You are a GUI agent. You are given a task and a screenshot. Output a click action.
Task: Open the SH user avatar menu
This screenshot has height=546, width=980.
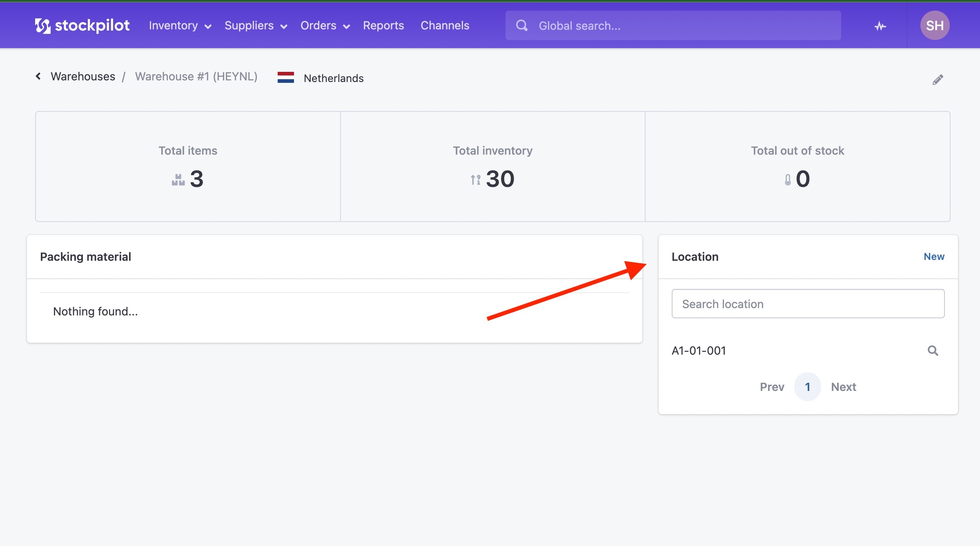[x=935, y=25]
